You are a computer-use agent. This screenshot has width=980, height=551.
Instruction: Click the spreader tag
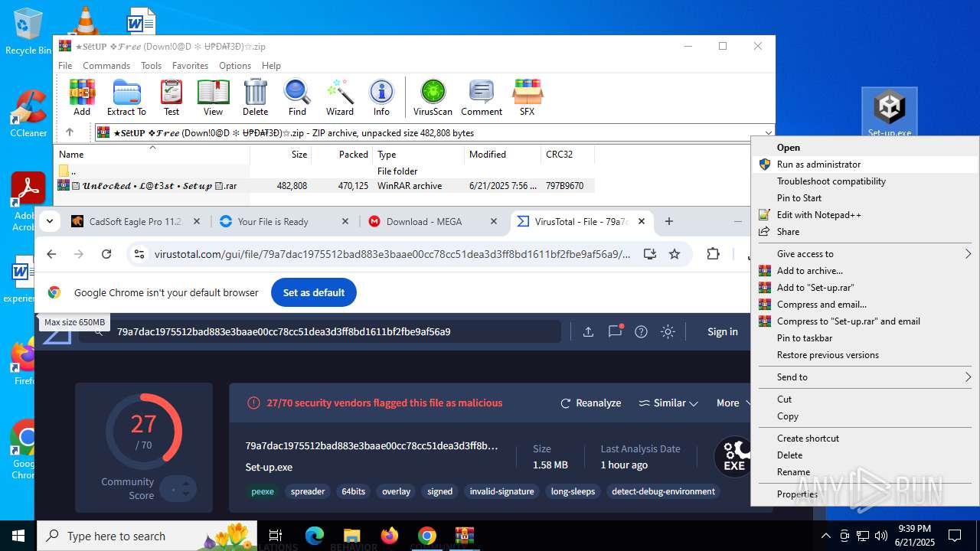[308, 491]
